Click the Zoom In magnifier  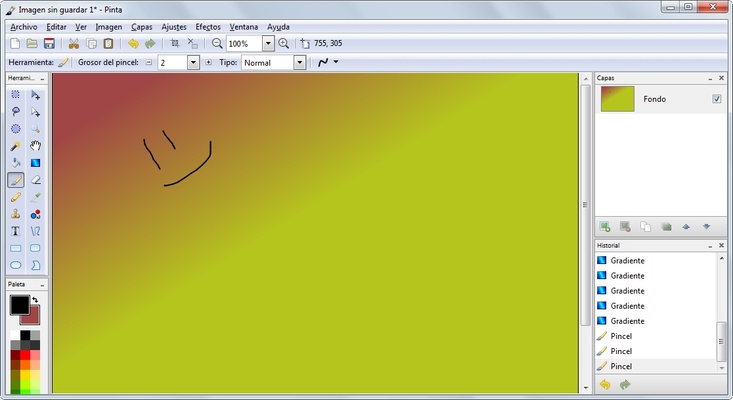[283, 43]
